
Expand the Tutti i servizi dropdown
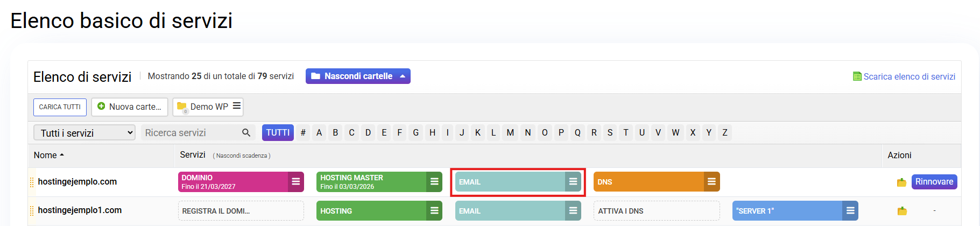click(84, 133)
